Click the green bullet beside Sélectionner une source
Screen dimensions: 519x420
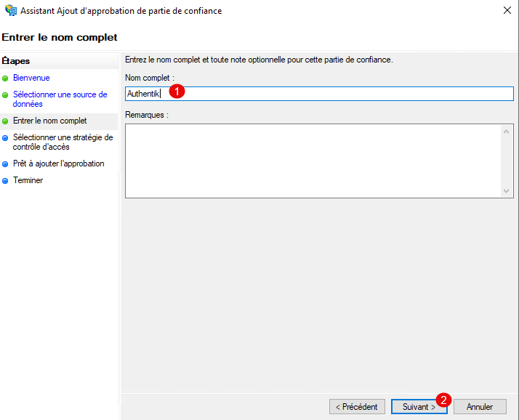click(5, 95)
